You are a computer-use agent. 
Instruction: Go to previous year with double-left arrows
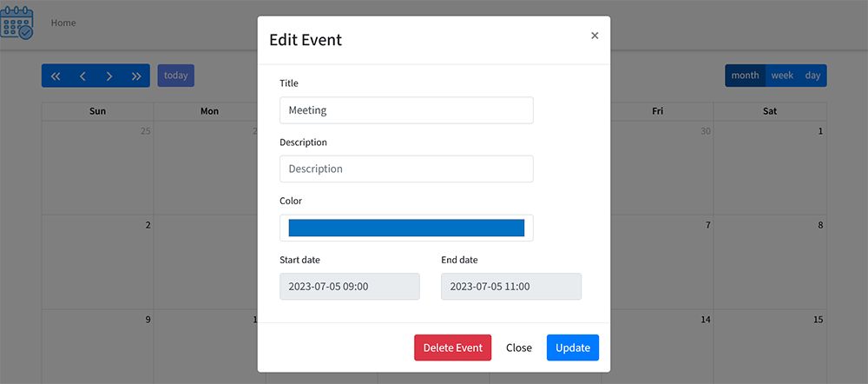tap(56, 76)
